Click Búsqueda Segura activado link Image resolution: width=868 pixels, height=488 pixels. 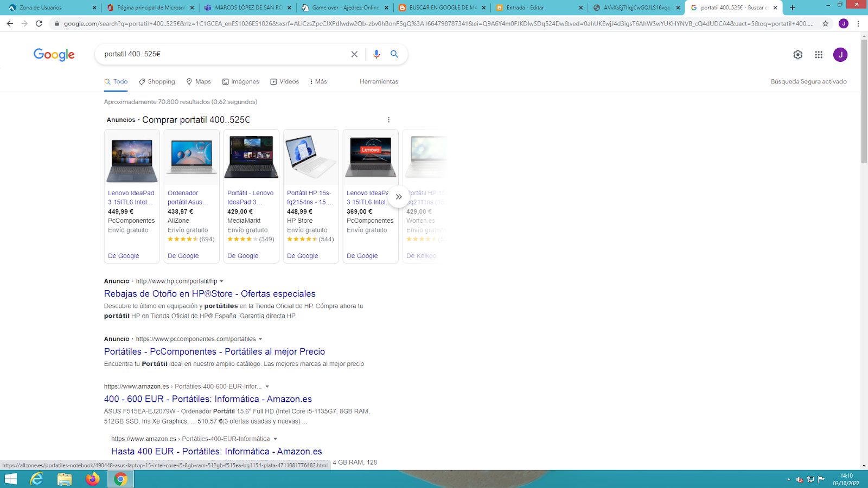click(808, 82)
